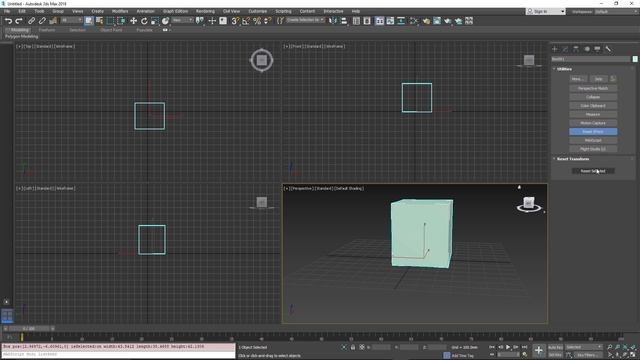This screenshot has width=640, height=360.
Task: Click the Perspective Match utility button
Action: [593, 89]
